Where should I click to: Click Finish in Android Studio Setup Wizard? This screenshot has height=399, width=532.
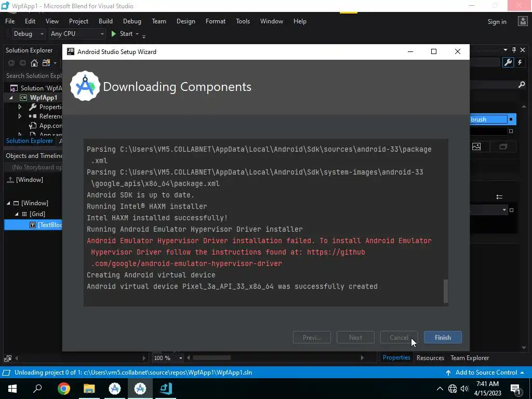point(443,337)
